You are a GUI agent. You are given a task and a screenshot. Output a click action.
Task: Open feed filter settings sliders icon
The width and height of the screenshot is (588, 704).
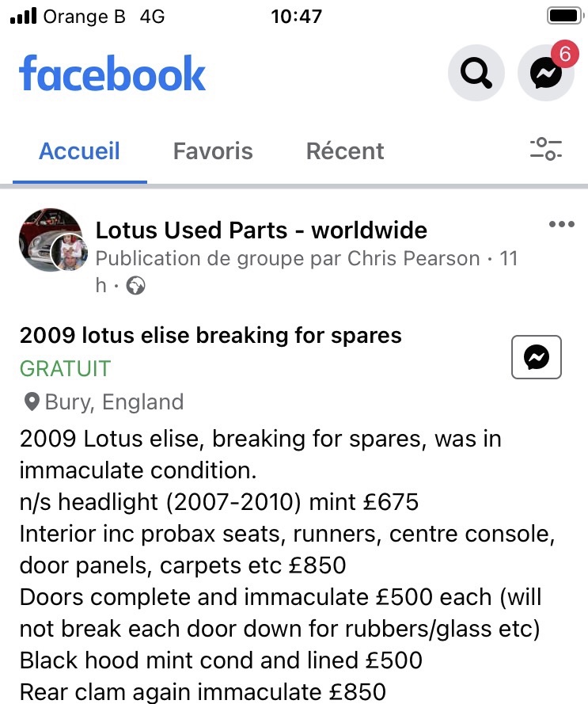(x=545, y=150)
